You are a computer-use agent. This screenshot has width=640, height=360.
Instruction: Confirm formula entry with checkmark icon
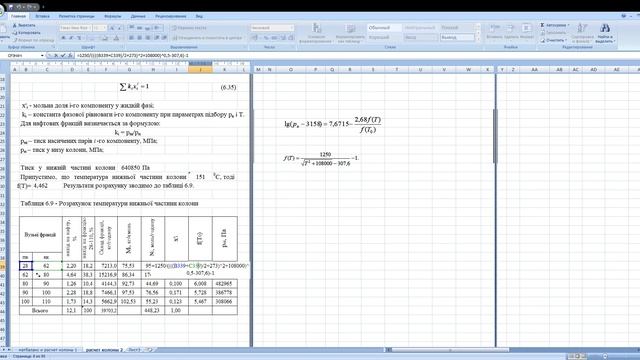pyautogui.click(x=63, y=55)
